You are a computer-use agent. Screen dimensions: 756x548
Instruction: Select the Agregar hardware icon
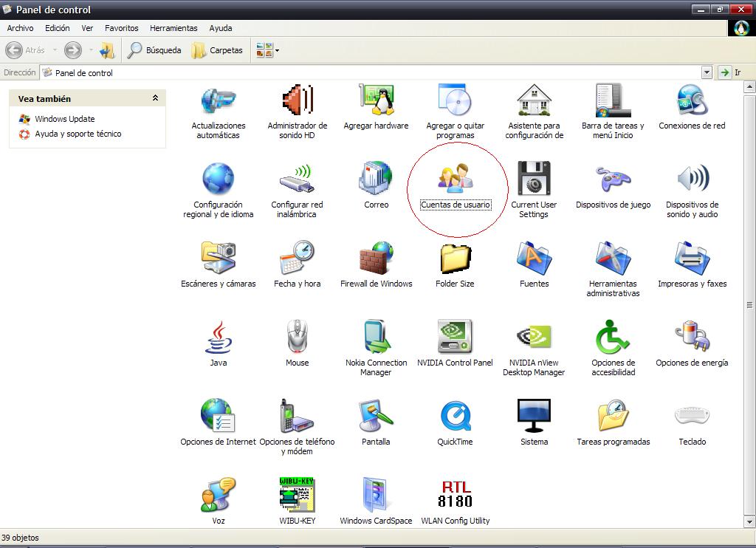[376, 100]
